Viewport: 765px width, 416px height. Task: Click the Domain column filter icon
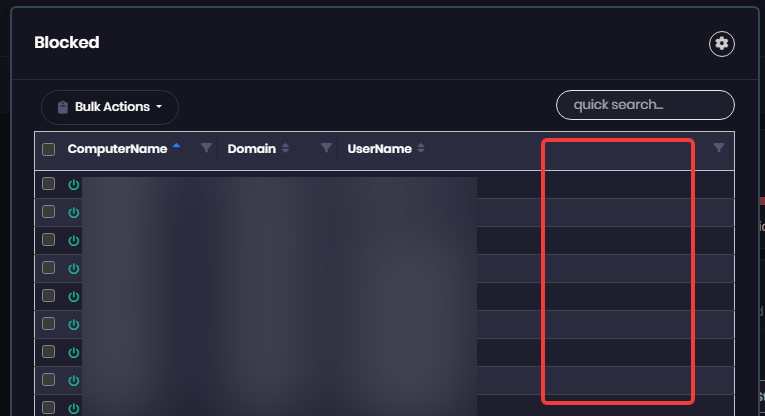click(326, 148)
